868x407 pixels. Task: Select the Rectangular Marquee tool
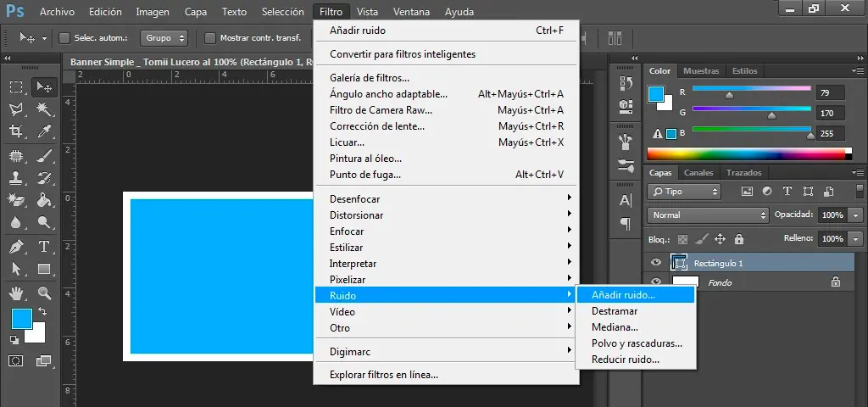(x=16, y=87)
